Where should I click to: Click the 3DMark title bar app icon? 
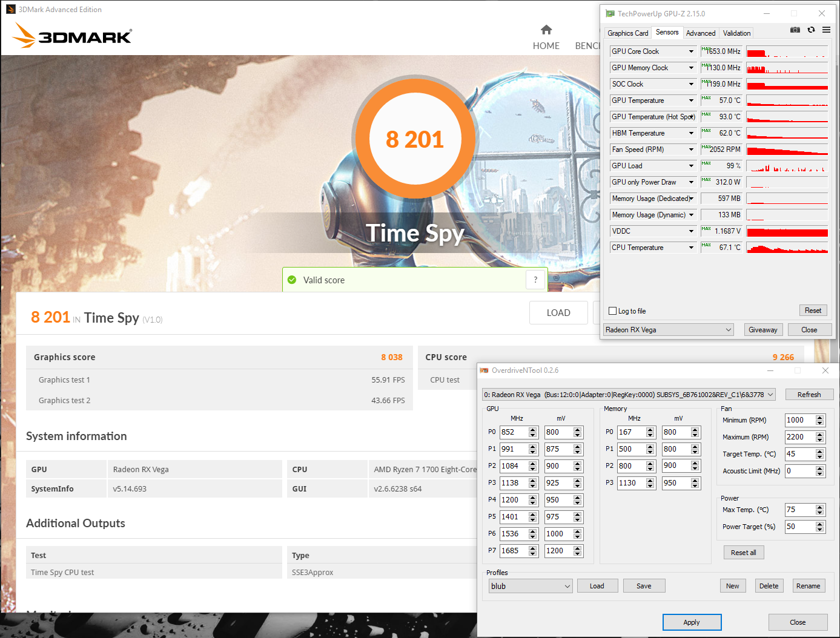[x=10, y=9]
